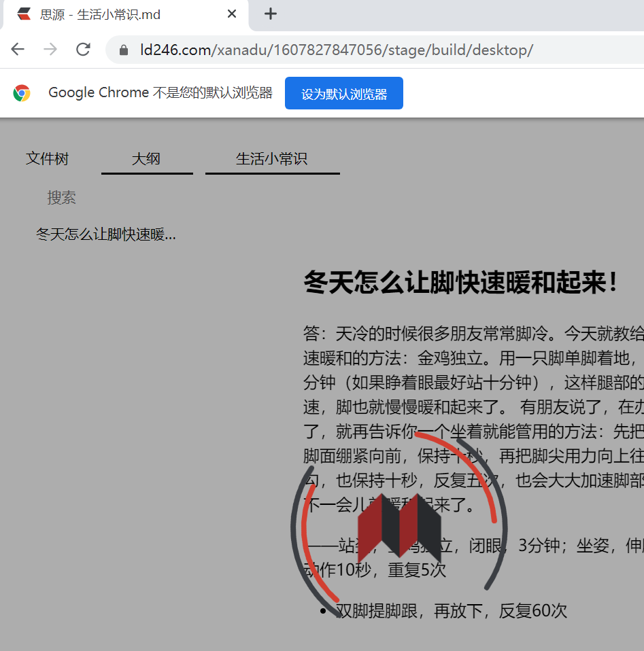Click the SiYuan logo in the browser tab
The height and width of the screenshot is (651, 644).
click(x=24, y=14)
